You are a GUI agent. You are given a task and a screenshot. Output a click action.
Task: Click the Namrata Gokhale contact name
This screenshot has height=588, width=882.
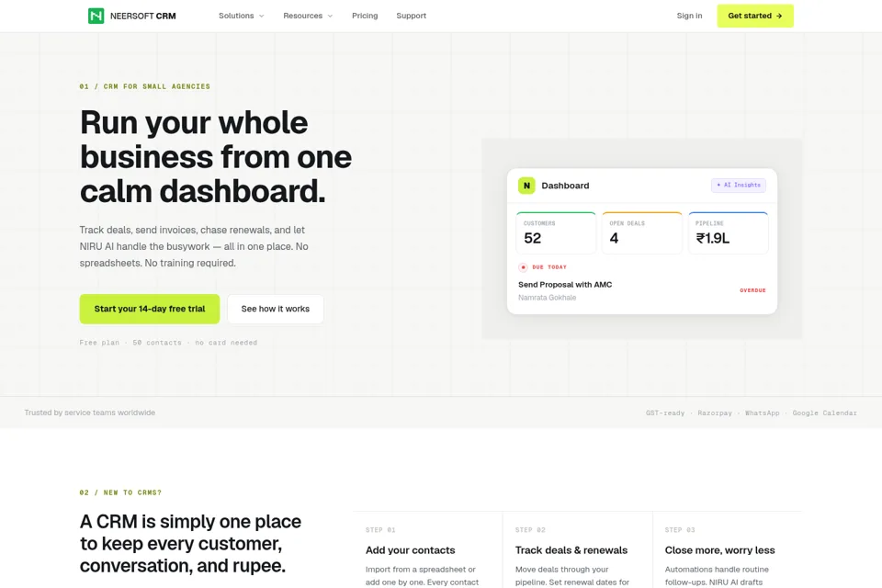tap(548, 298)
